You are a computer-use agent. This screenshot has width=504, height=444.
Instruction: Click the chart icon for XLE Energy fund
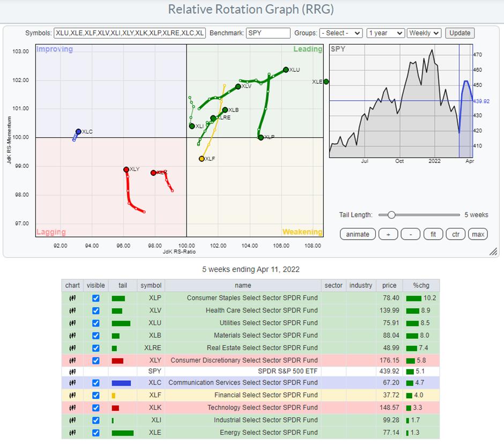pyautogui.click(x=72, y=432)
